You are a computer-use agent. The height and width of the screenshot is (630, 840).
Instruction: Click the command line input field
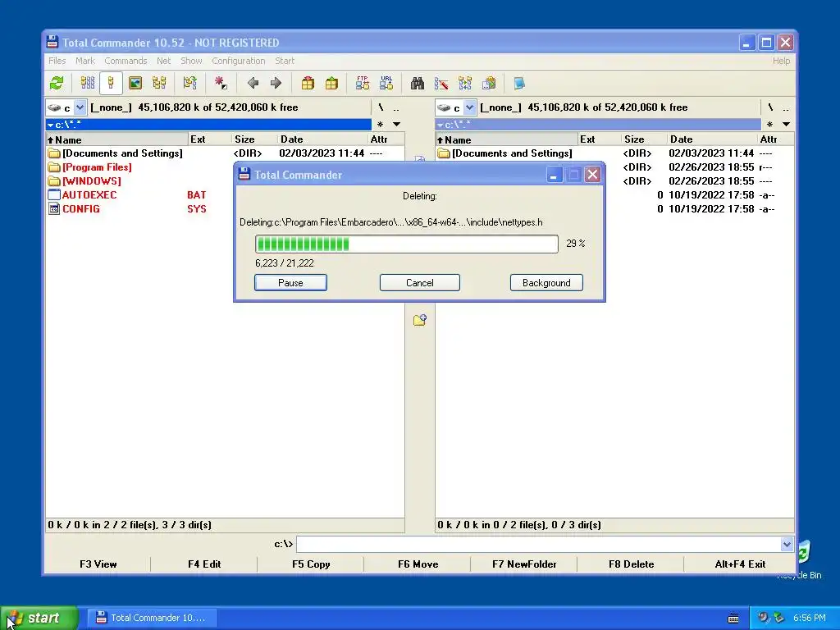(538, 545)
